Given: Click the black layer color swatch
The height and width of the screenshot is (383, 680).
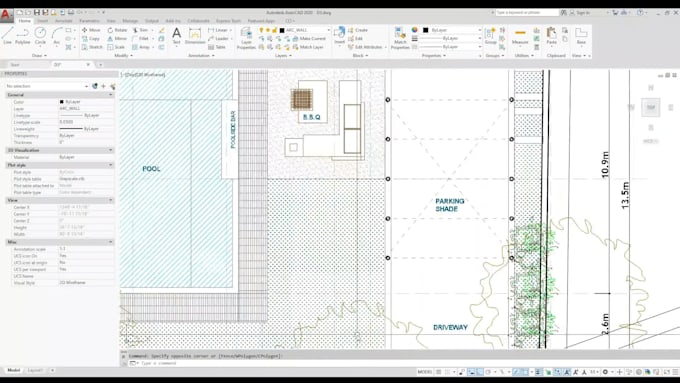Looking at the screenshot, I should click(x=282, y=30).
